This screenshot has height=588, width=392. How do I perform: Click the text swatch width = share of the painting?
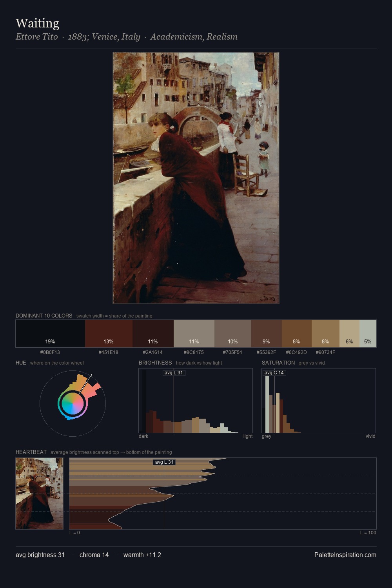[x=114, y=316]
